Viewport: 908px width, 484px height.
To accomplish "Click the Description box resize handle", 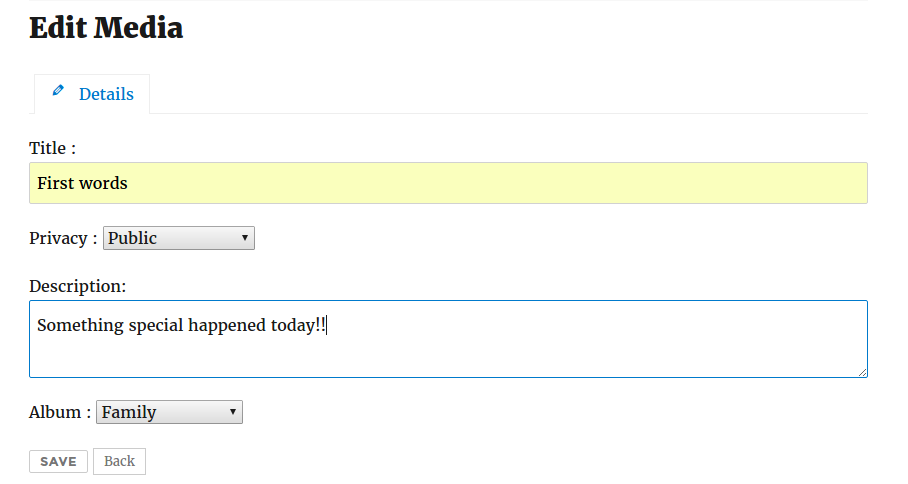I will [x=862, y=372].
